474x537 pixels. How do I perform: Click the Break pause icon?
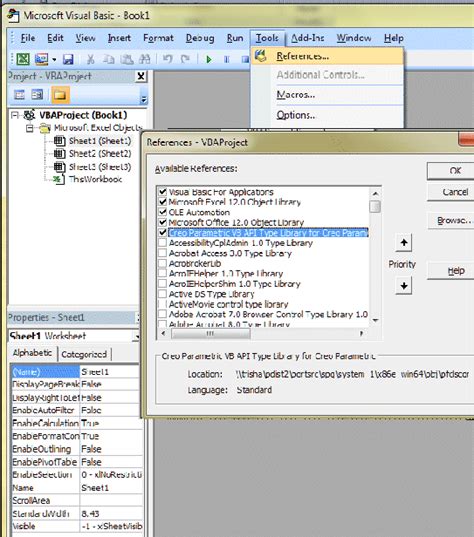[226, 60]
